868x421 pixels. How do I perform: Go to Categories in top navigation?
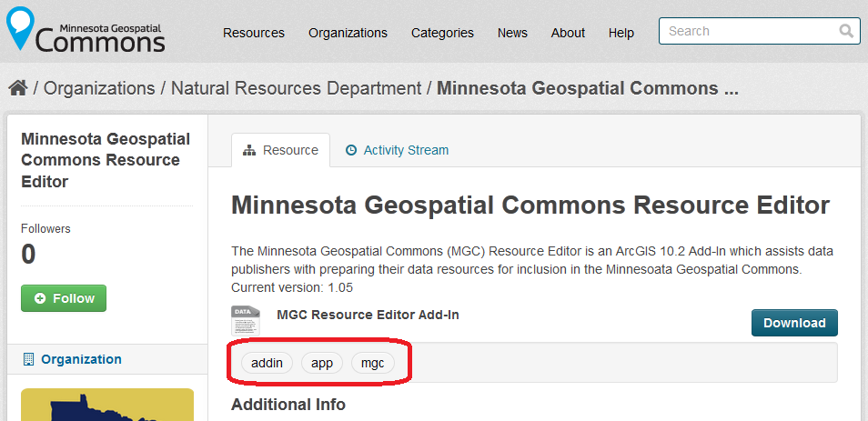[442, 34]
